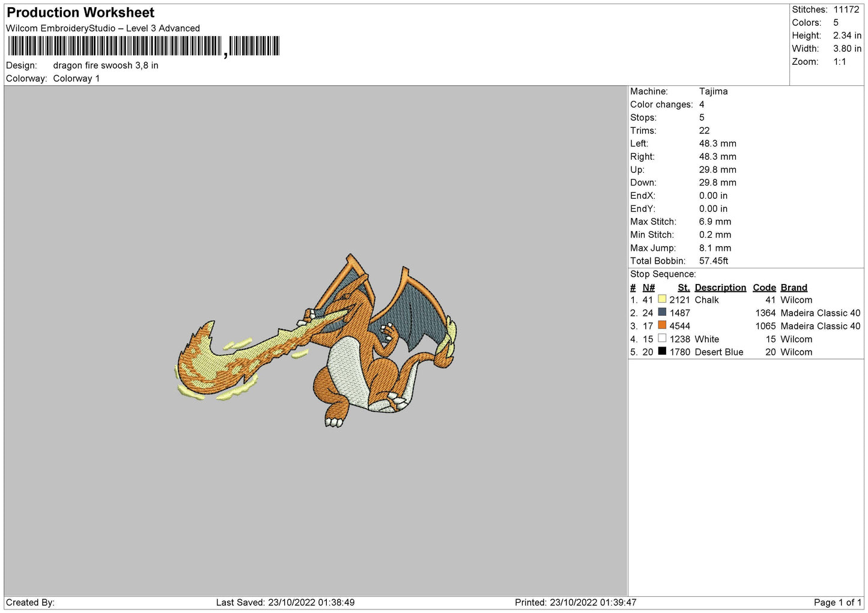Viewport: 868px width, 613px height.
Task: Click the Chalk yellow color swatch
Action: 662,299
